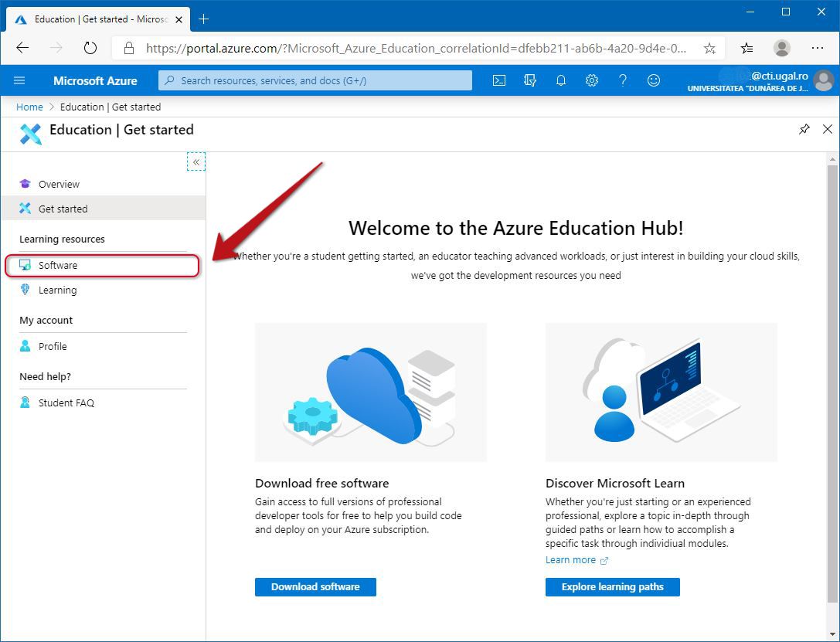This screenshot has height=642, width=840.
Task: Click the Explore learning paths button
Action: click(612, 587)
